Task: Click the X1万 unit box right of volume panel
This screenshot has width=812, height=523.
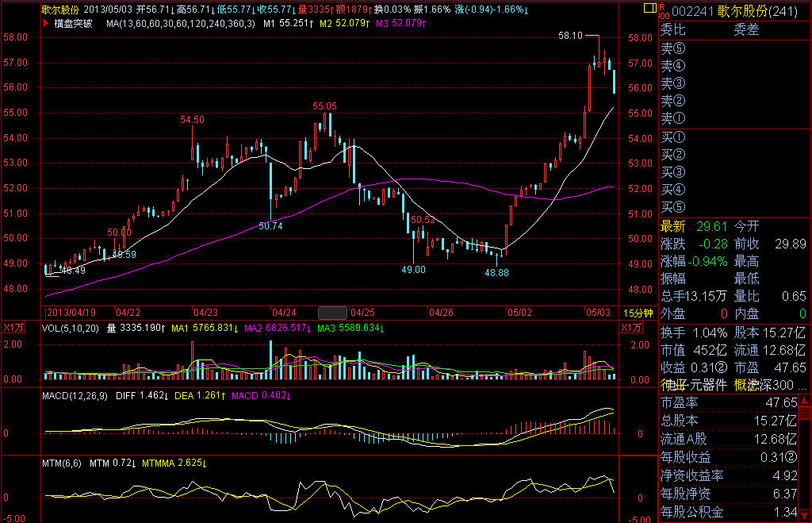Action: pos(630,328)
